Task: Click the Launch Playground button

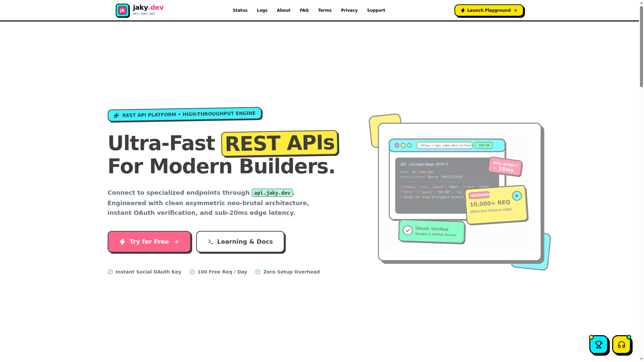Action: 489,10
